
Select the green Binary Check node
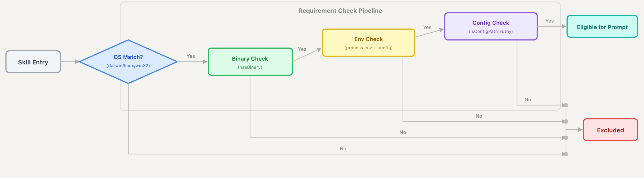[x=250, y=62]
